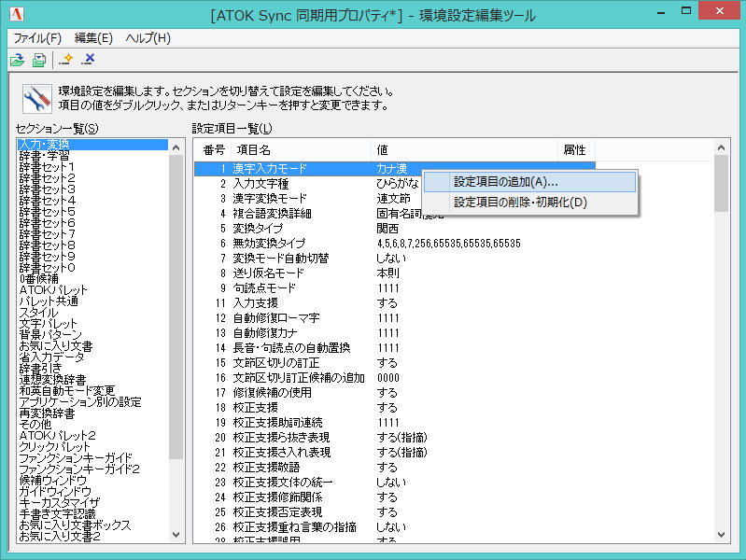Select the 変換モード自動切替 row
The width and height of the screenshot is (746, 560).
(x=394, y=259)
